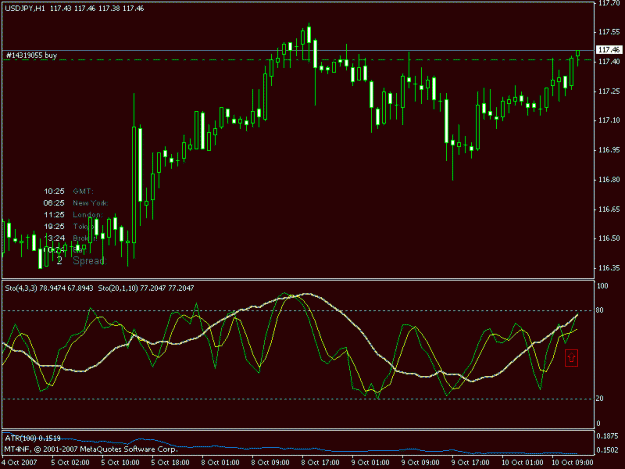Click the 8 Oct 17:00 time label
The height and width of the screenshot is (469, 625).
point(320,463)
